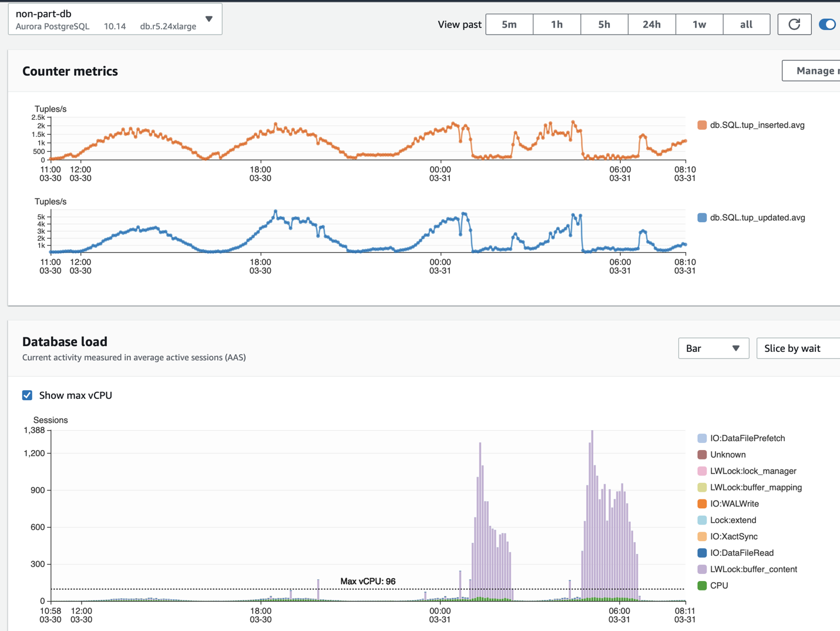
Task: Click the green CPU legend swatch
Action: (702, 586)
